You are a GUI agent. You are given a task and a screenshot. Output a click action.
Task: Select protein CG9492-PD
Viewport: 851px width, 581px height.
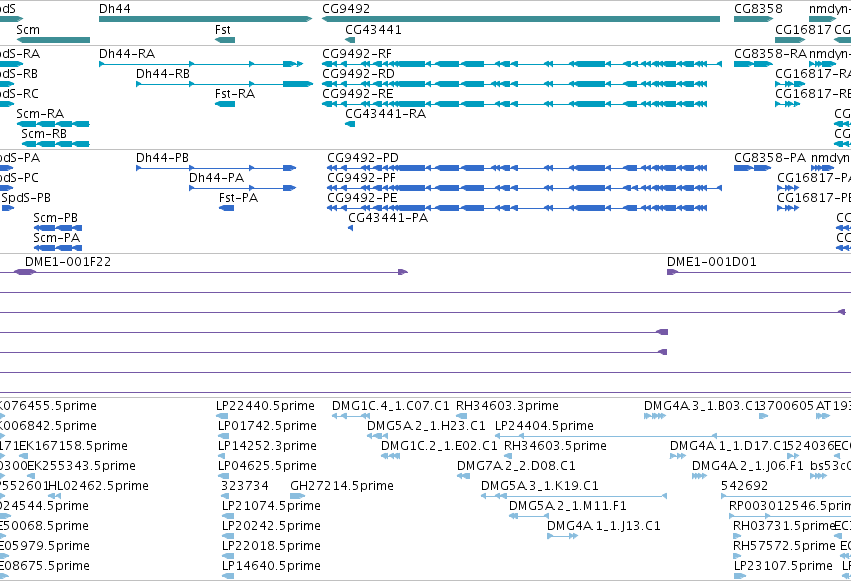pos(517,168)
